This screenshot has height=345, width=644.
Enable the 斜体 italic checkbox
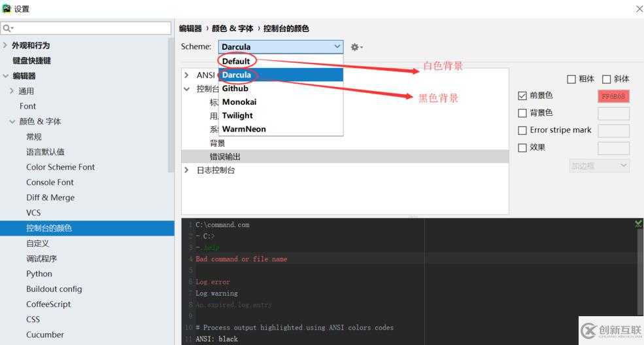[607, 79]
